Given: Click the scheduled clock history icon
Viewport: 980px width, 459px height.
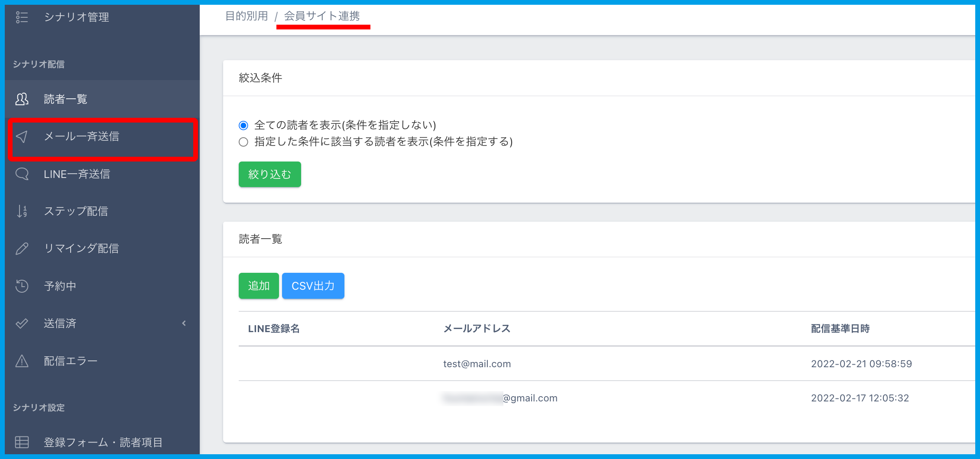Looking at the screenshot, I should tap(22, 286).
